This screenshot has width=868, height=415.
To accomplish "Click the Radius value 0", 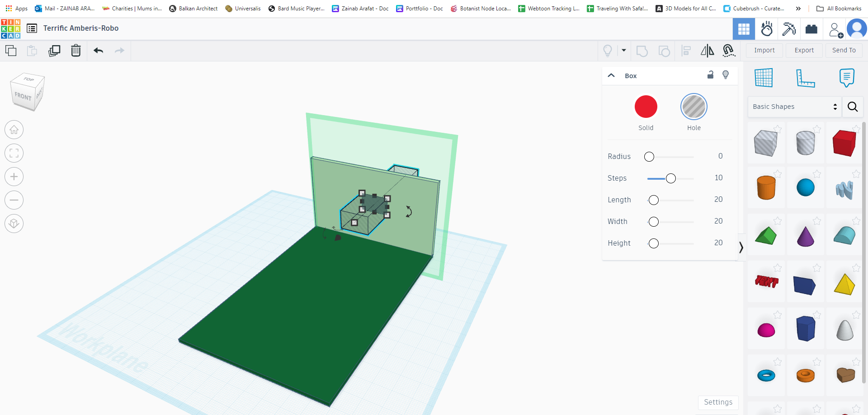I will coord(720,156).
